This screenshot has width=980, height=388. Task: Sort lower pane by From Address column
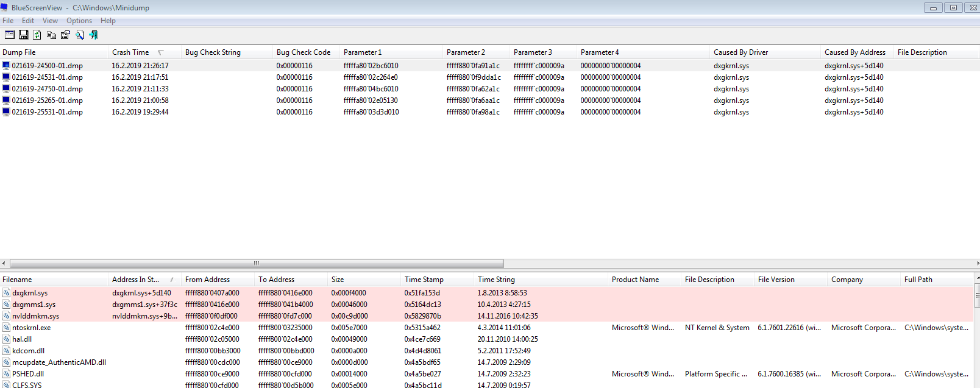[x=218, y=280]
